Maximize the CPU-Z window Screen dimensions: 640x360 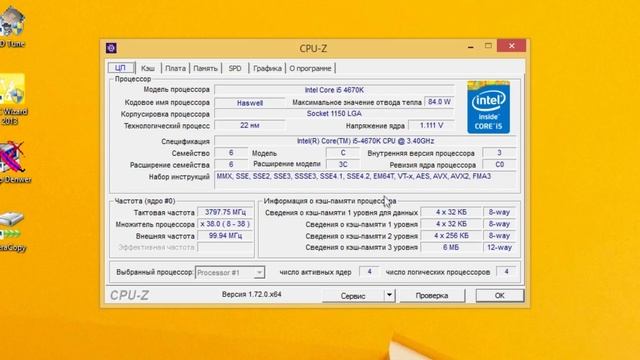(x=488, y=46)
